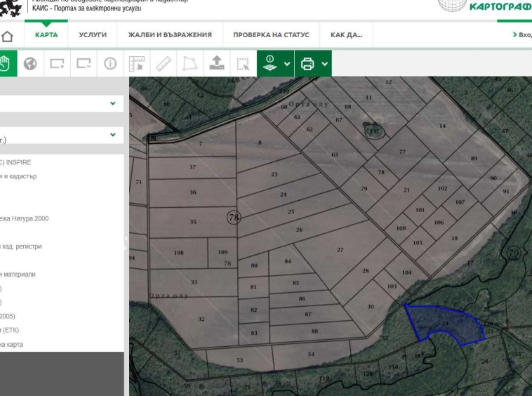
Task: Activate the rectangle selection cursor tool
Action: 243,63
